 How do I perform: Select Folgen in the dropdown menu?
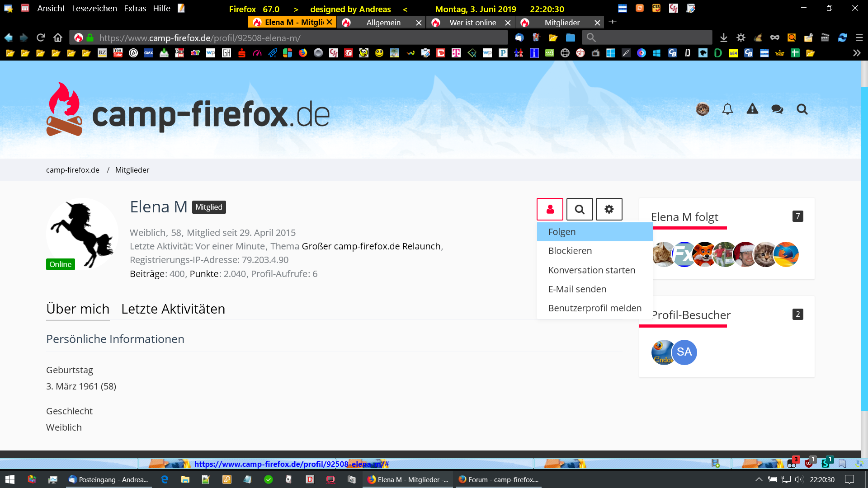[562, 232]
